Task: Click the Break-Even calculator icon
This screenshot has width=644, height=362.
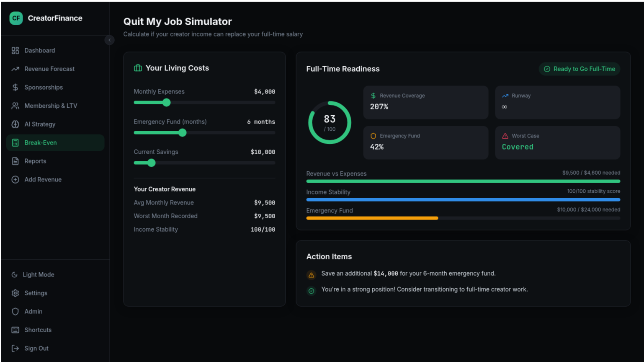Action: [x=15, y=142]
